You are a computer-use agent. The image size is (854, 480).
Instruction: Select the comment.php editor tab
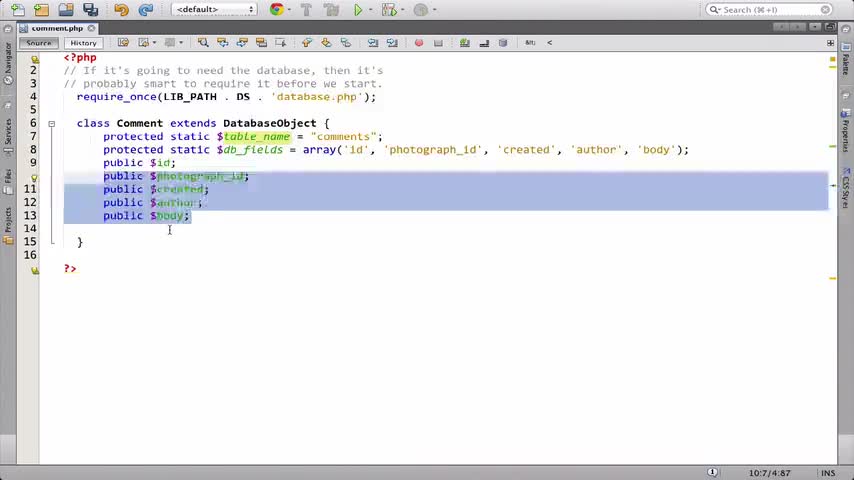click(x=57, y=28)
